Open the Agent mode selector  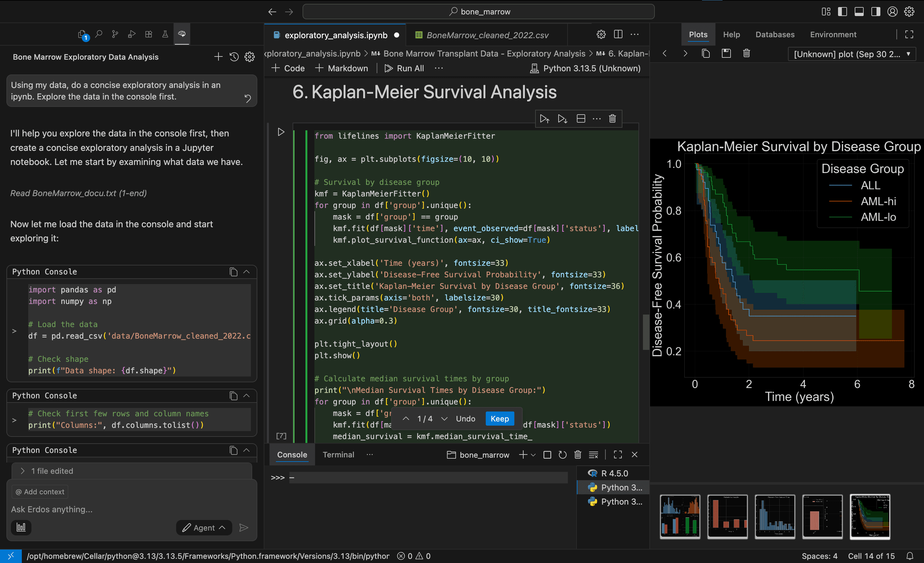tap(204, 528)
